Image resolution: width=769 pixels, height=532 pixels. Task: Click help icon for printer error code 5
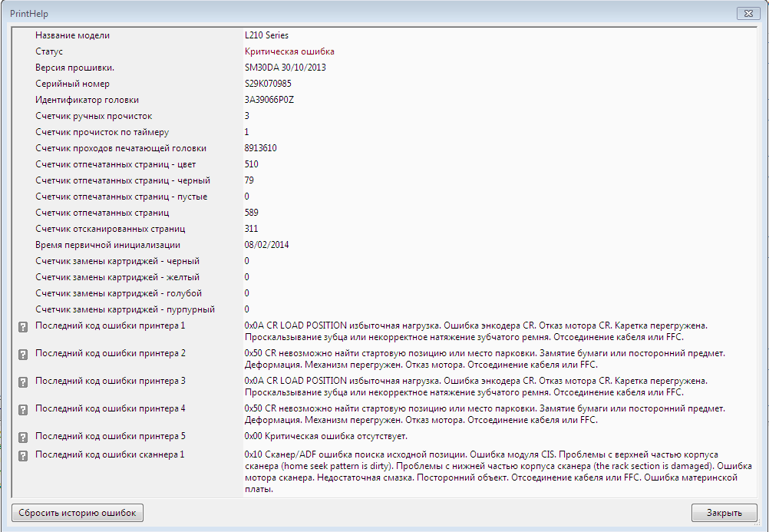[23, 437]
